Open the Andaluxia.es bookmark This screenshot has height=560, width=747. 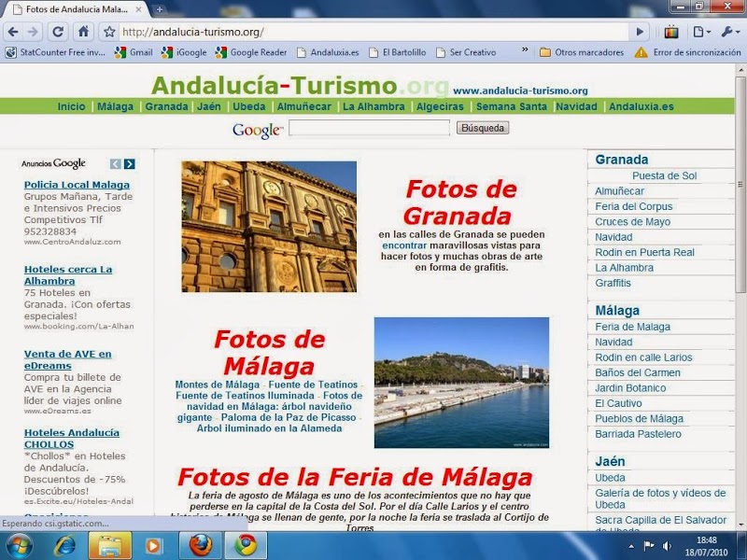click(x=328, y=52)
